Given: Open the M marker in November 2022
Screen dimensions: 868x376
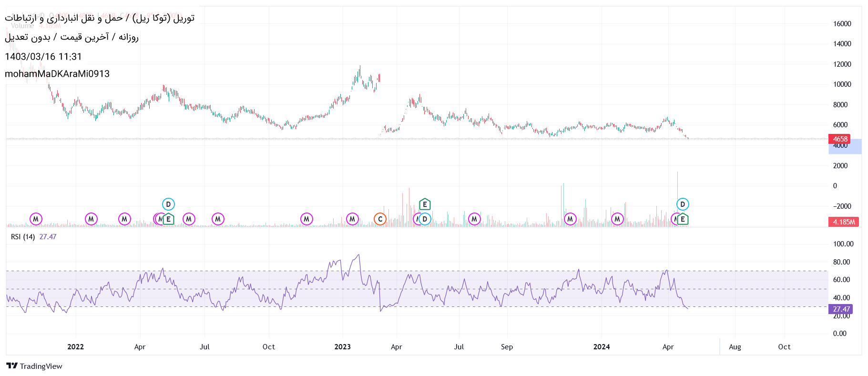Looking at the screenshot, I should coord(306,219).
